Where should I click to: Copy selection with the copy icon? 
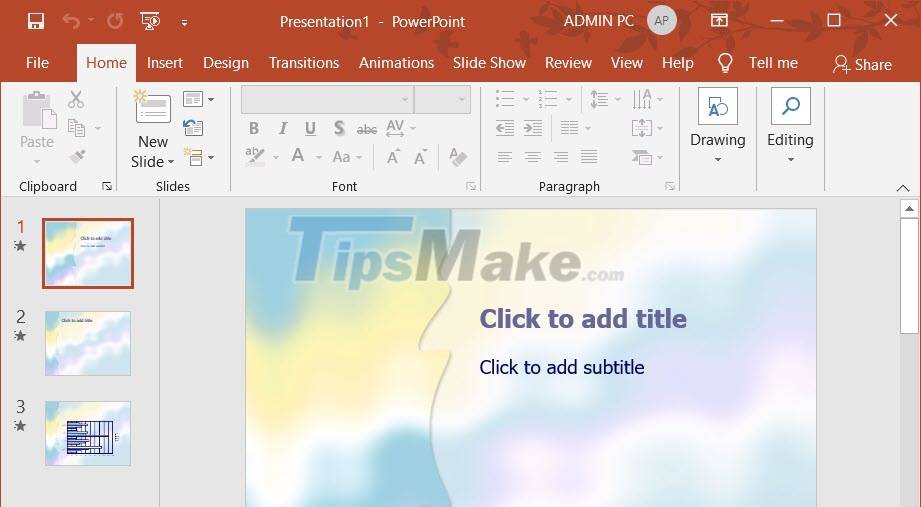[x=76, y=127]
